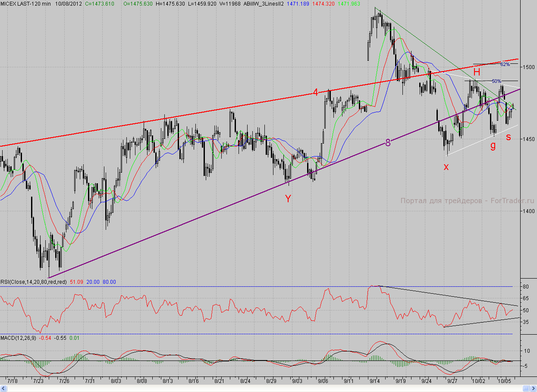The height and width of the screenshot is (392, 537).
Task: Click the open value 'O=1475.630'
Action: click(x=138, y=3)
